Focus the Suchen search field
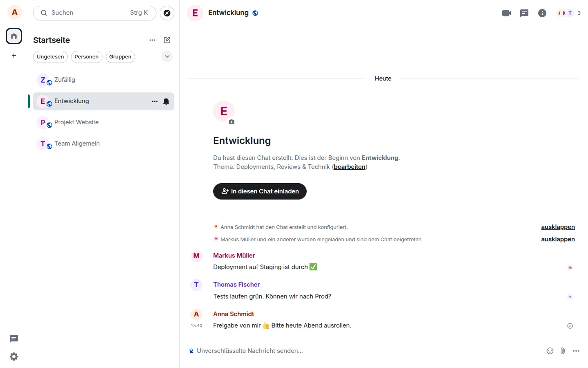Screen dimensions: 588x368 (95, 13)
